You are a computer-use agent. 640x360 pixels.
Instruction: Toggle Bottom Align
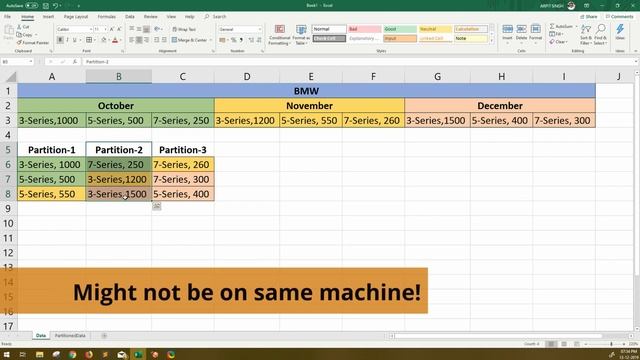(146, 29)
